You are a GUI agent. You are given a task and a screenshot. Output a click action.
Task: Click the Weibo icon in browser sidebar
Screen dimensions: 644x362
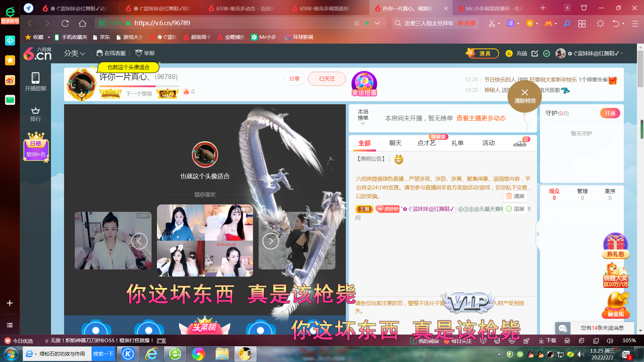click(x=10, y=80)
